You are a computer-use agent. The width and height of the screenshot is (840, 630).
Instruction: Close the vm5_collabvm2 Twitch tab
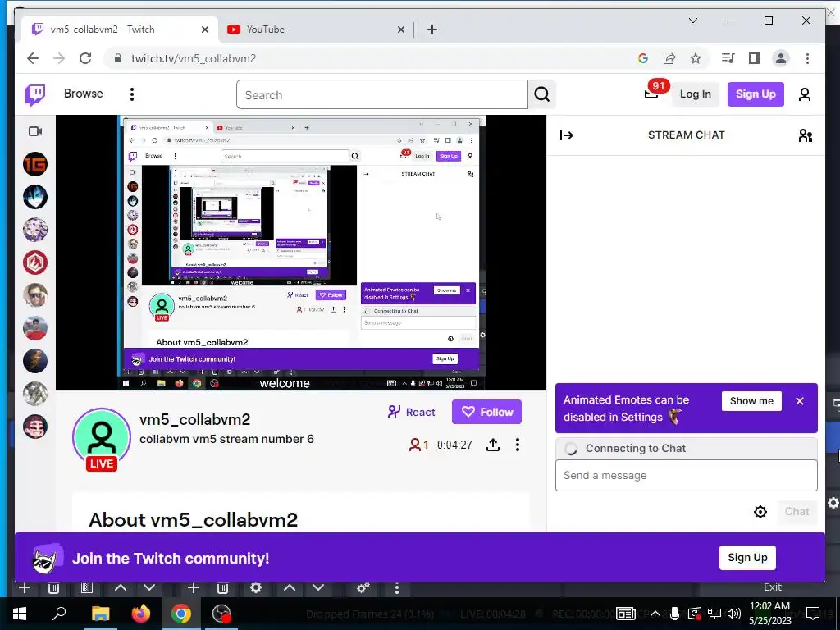pos(204,30)
